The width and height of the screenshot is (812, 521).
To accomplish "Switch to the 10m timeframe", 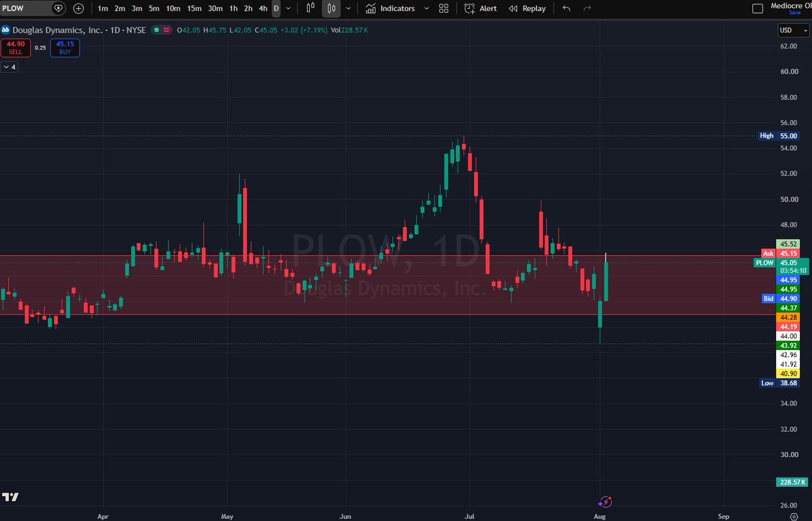I will [173, 8].
